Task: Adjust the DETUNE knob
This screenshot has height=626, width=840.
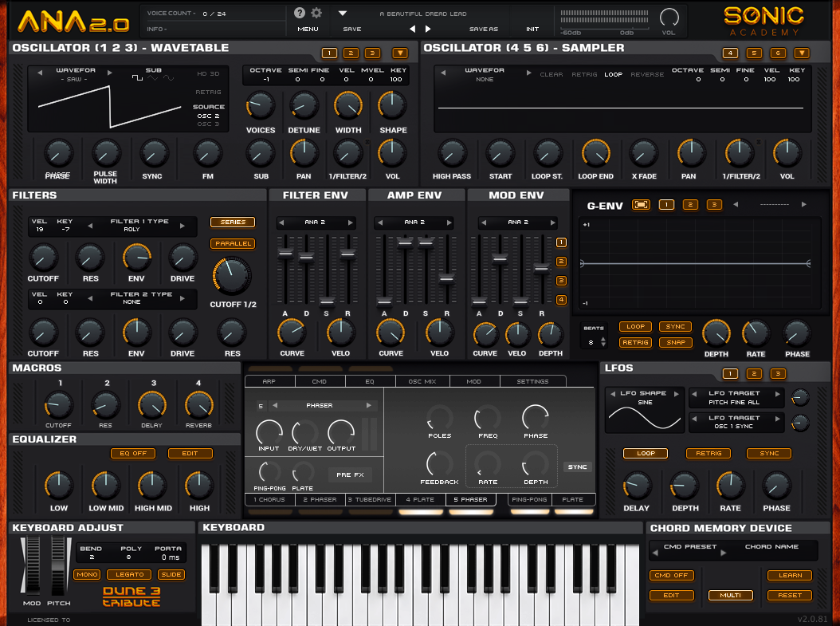Action: [304, 105]
